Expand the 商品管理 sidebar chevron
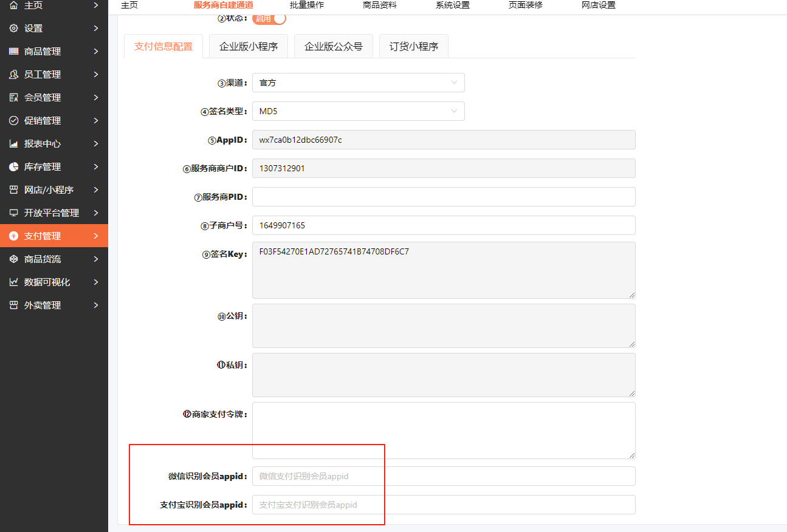The width and height of the screenshot is (787, 532). 96,51
